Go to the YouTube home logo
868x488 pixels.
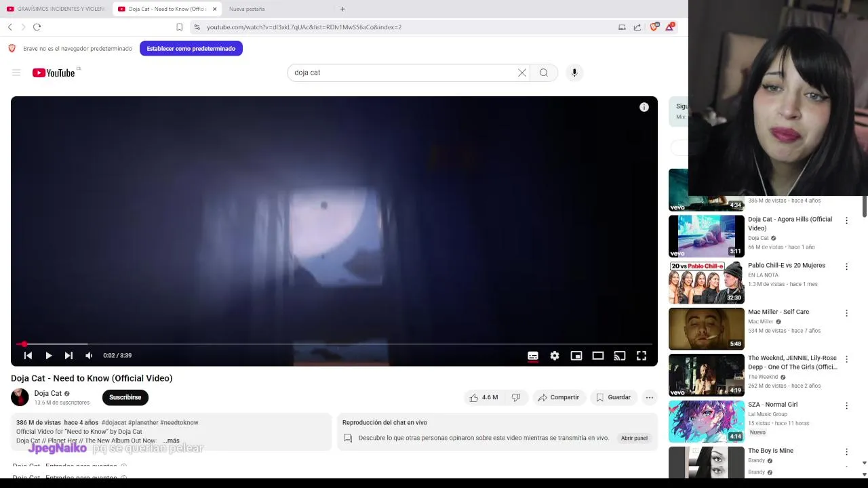coord(54,73)
